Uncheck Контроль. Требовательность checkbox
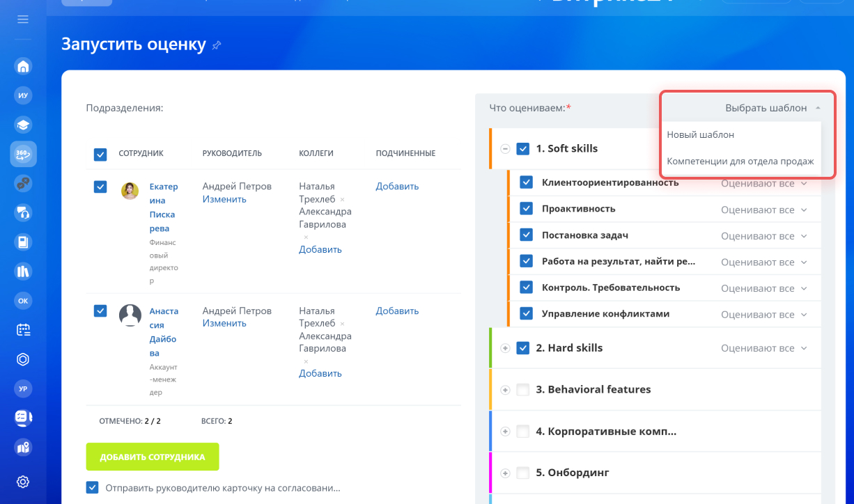 click(x=527, y=288)
